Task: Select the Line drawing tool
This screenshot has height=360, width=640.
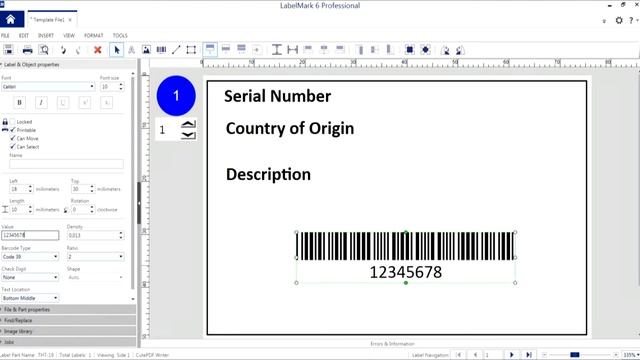Action: (x=176, y=50)
